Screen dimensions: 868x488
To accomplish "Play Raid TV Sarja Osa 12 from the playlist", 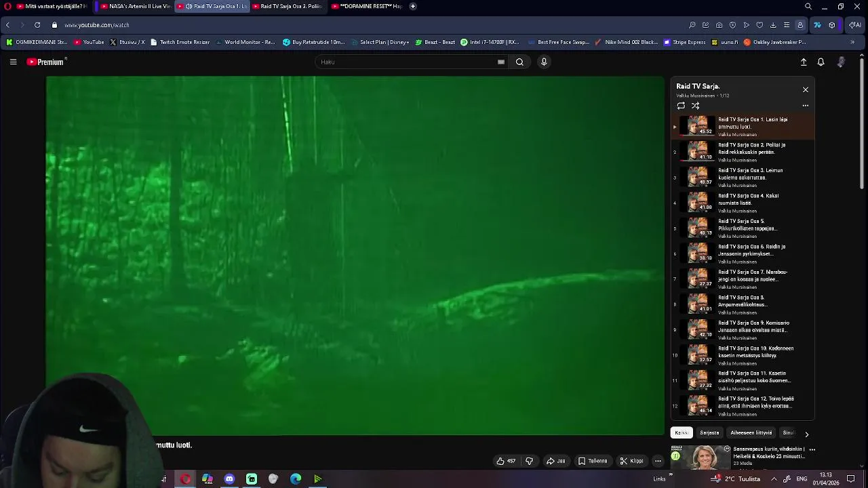I will (x=743, y=406).
